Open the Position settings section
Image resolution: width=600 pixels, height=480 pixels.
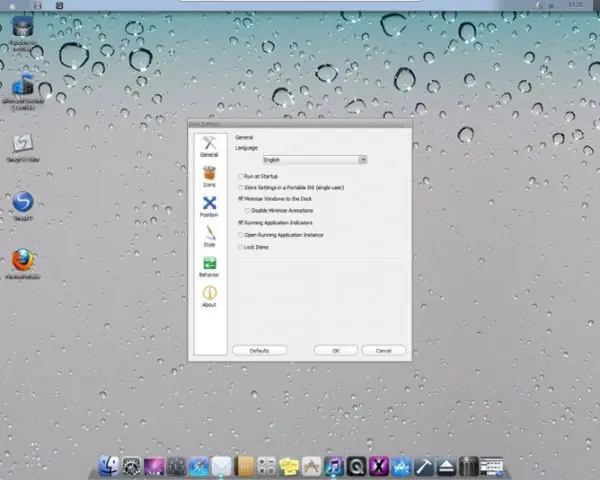pyautogui.click(x=209, y=206)
